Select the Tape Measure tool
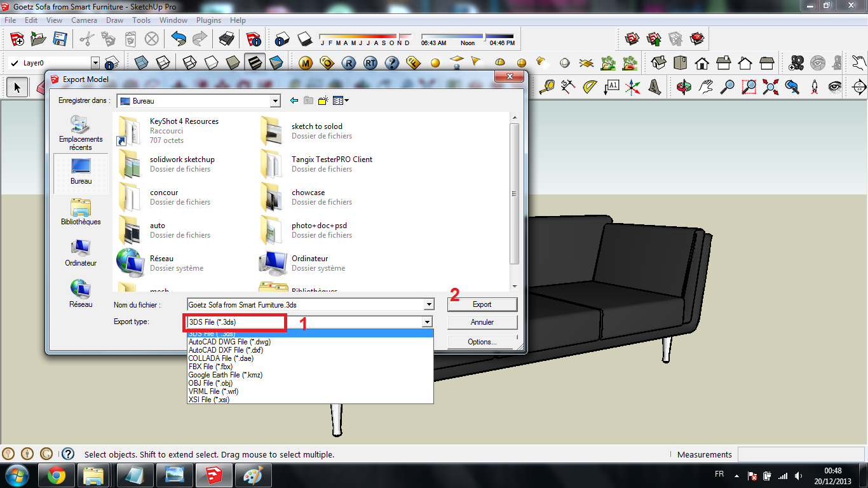This screenshot has width=868, height=488. coord(547,86)
